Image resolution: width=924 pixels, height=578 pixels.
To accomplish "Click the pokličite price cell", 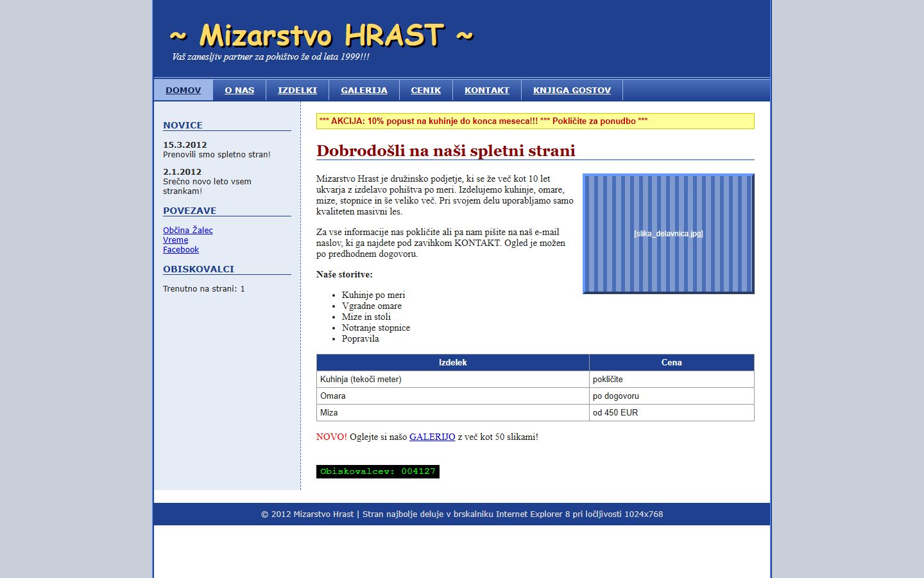I will 672,379.
